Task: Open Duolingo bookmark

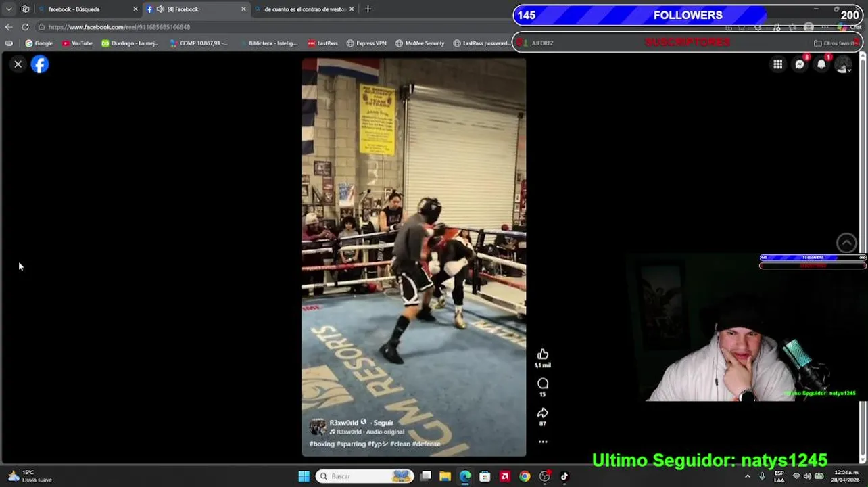Action: point(130,43)
